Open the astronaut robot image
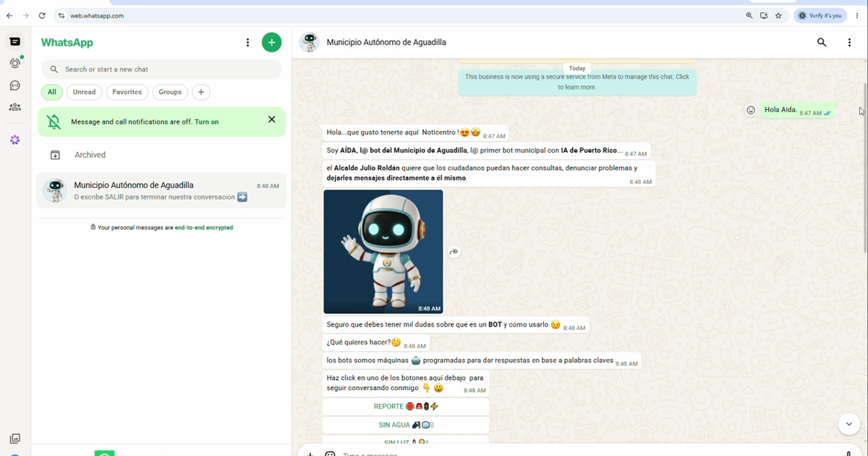868x456 pixels. pos(383,252)
